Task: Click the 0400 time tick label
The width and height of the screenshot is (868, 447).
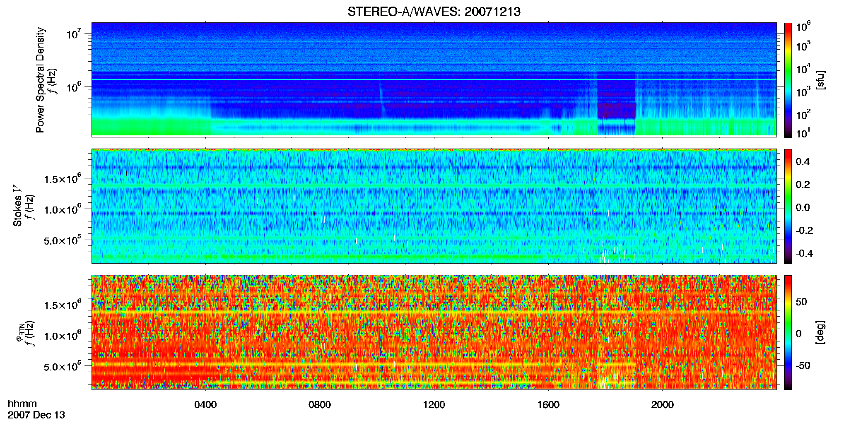Action: click(x=205, y=405)
